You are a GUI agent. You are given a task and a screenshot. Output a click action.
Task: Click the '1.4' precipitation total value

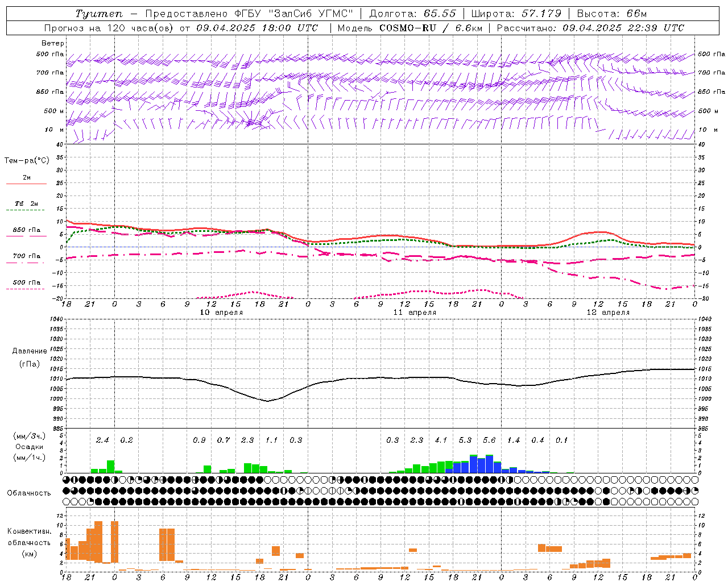click(514, 440)
